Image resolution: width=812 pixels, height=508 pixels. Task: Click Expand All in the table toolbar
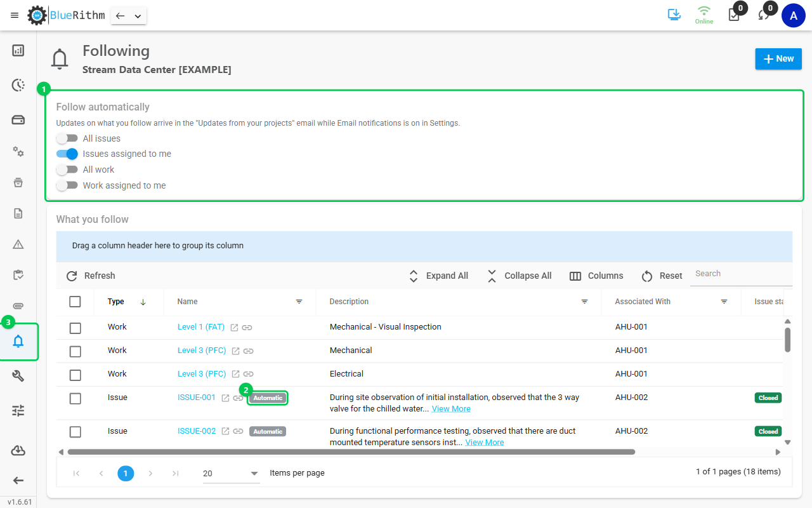pos(438,276)
